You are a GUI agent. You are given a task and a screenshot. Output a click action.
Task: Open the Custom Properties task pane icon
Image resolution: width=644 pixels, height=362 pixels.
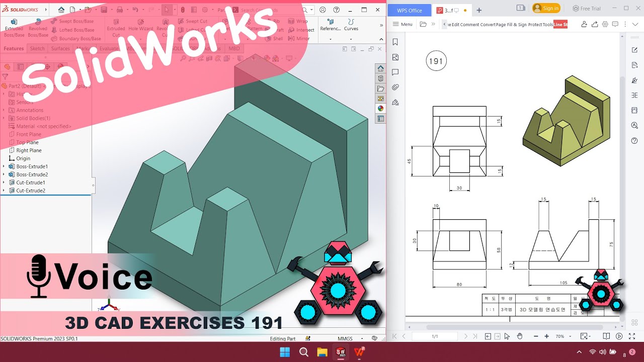coord(380,119)
